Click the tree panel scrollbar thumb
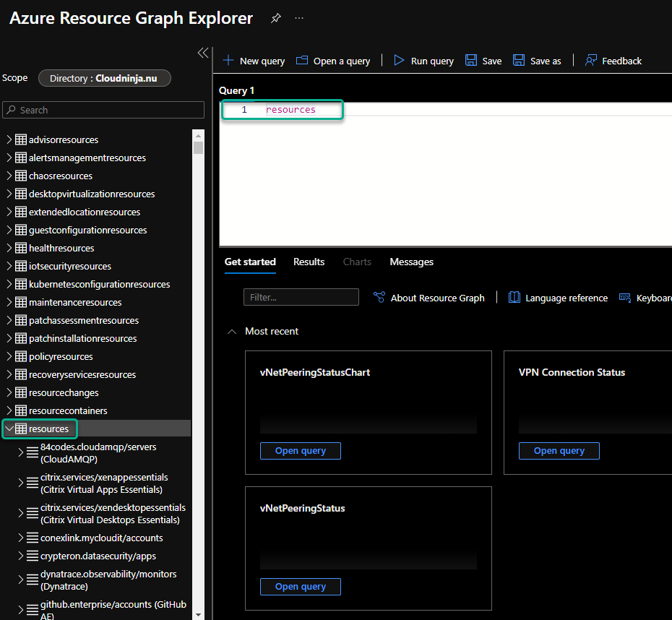This screenshot has height=620, width=672. [x=198, y=148]
